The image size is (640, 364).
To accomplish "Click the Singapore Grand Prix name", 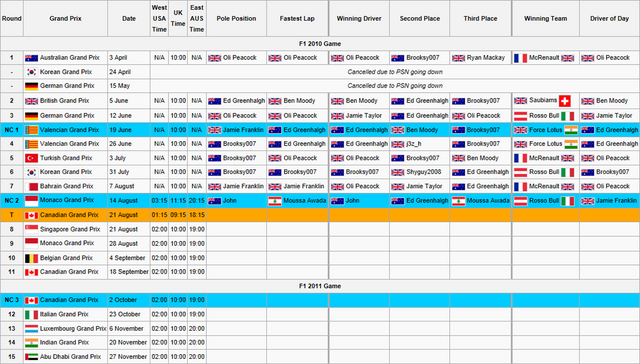I will [70, 229].
